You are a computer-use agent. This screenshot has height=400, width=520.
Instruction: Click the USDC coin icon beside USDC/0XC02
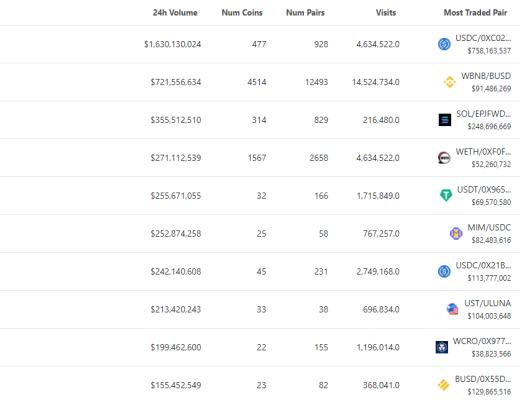[444, 44]
